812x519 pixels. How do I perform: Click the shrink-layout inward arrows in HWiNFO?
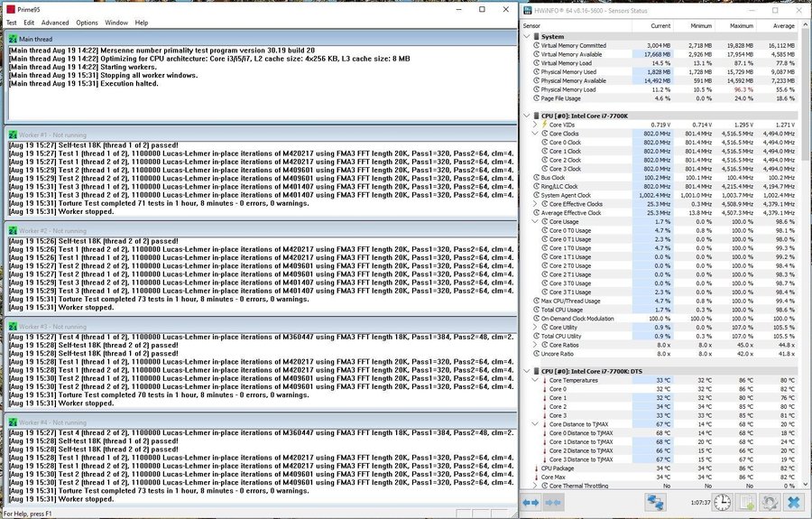pos(553,503)
